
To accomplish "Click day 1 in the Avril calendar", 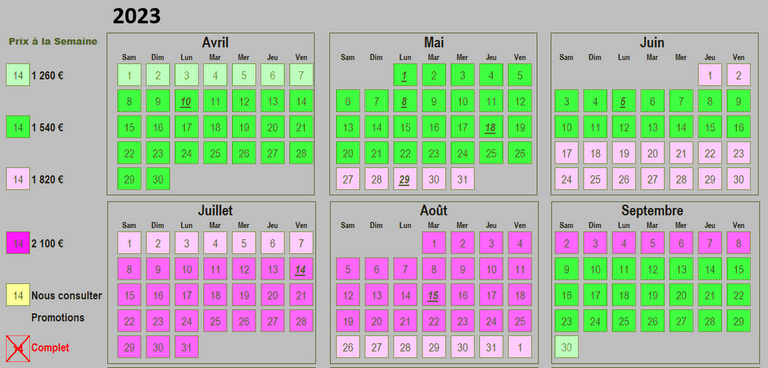I will (129, 75).
